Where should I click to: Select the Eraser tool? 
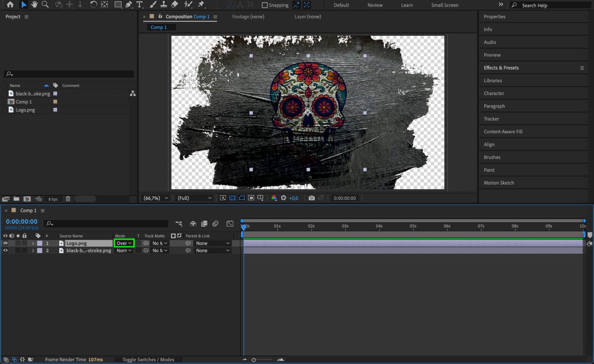[175, 4]
